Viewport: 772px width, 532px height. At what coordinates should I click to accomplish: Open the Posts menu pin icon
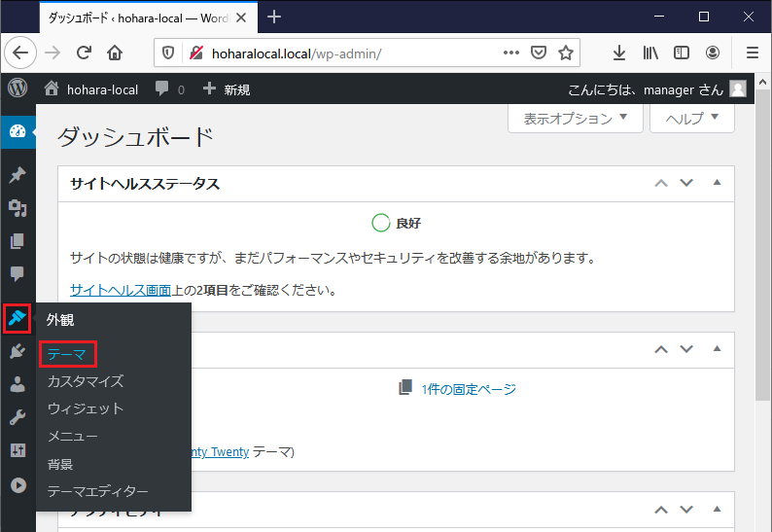coord(18,175)
